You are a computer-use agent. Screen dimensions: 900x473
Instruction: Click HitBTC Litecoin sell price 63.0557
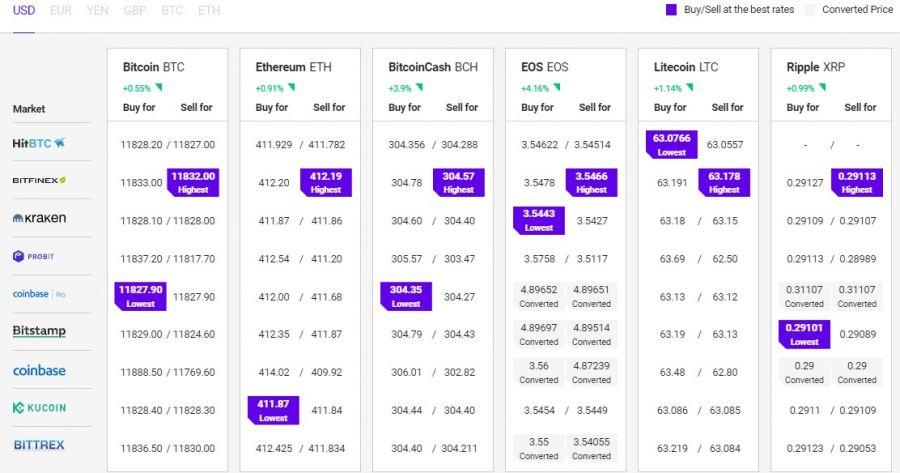tap(725, 145)
